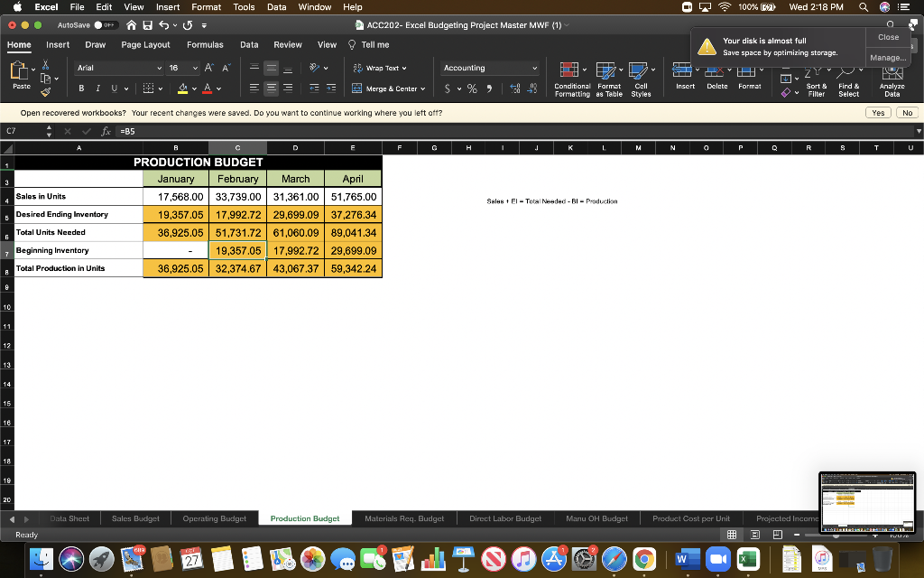Open the Accounting number format dropdown

click(488, 67)
